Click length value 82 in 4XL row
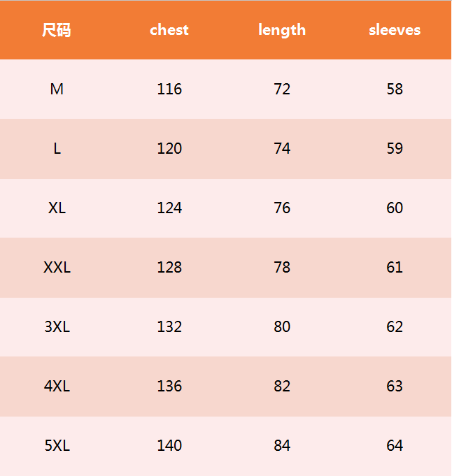Viewport: 452px width, 476px height. 282,387
